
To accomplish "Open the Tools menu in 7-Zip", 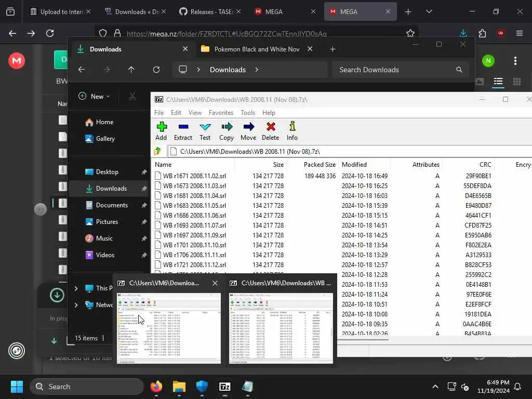I will point(248,113).
